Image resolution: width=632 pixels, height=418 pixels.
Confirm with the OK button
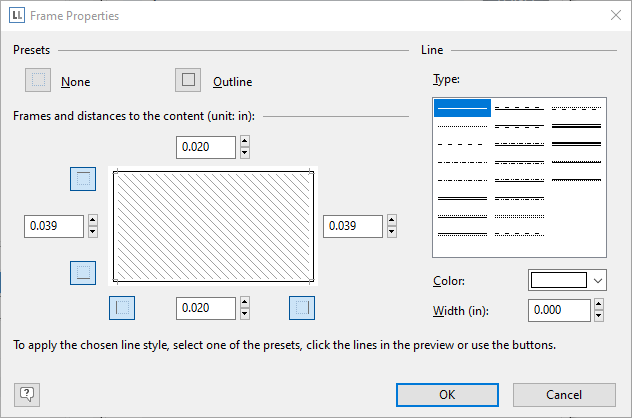click(446, 394)
